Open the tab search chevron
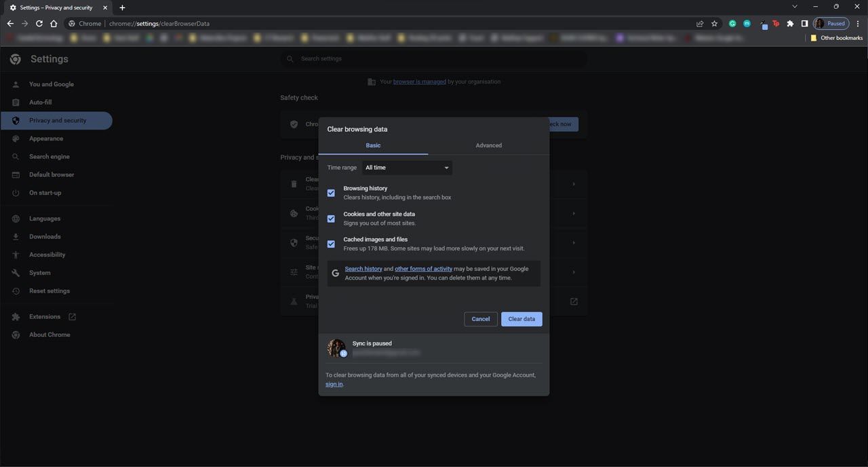868x467 pixels. 795,6
